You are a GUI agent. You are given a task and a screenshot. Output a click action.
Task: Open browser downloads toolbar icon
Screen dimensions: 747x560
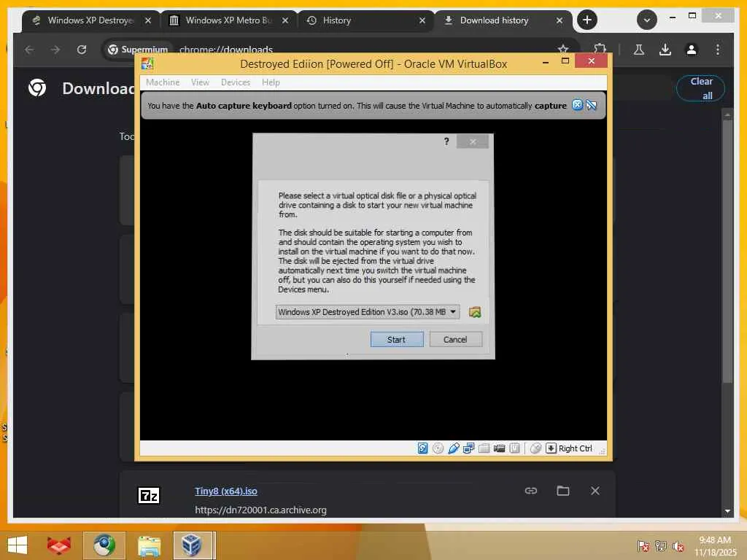tap(665, 49)
